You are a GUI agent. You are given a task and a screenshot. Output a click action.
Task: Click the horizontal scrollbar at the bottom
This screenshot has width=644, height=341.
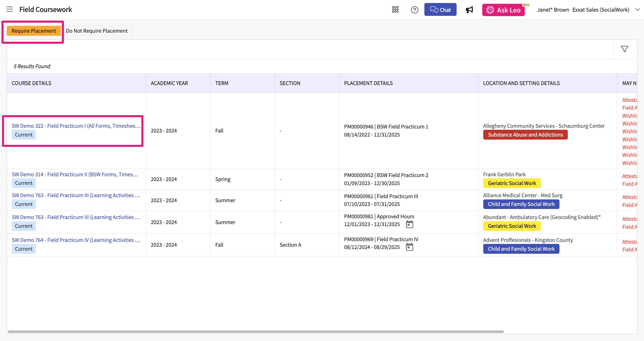click(x=256, y=332)
